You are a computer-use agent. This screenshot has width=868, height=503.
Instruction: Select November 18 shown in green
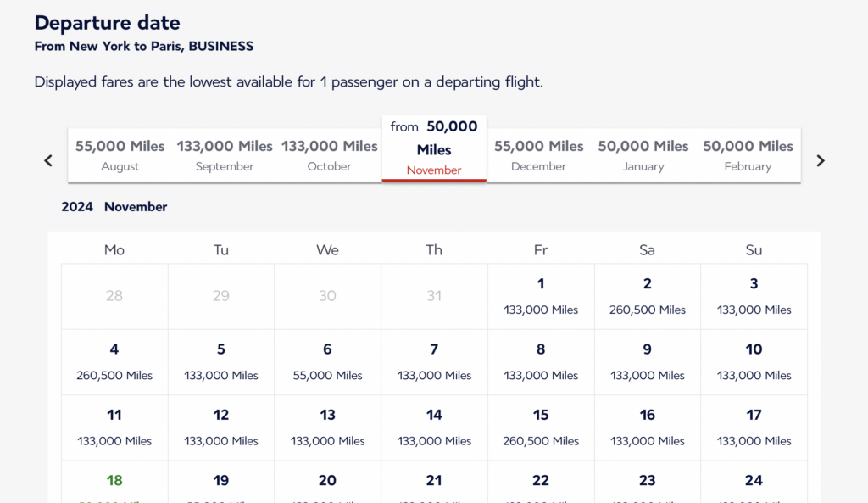pos(114,485)
